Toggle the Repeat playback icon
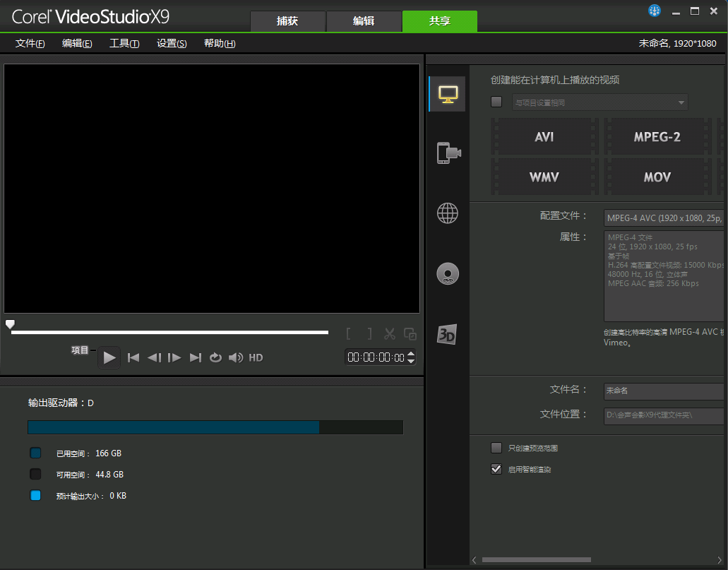 pyautogui.click(x=215, y=357)
